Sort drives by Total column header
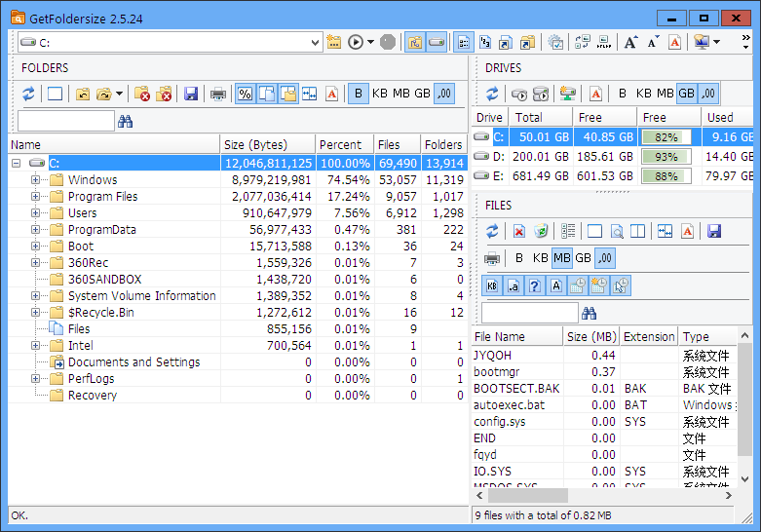 point(541,118)
